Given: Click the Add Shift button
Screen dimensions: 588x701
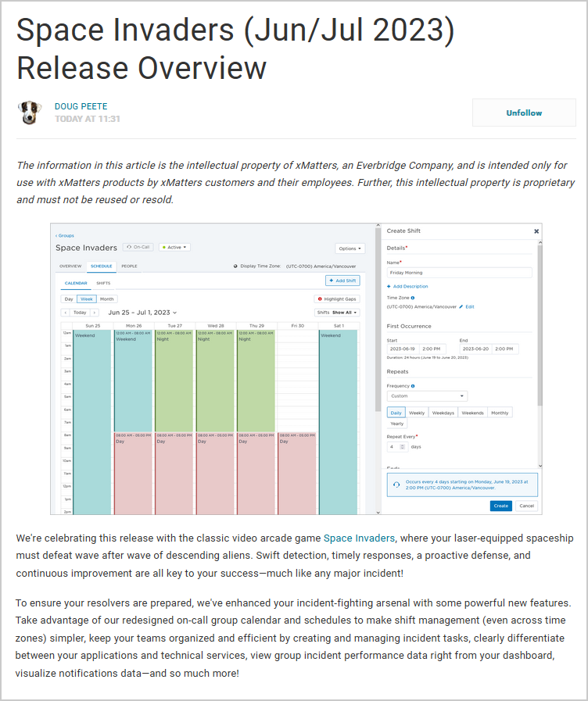Looking at the screenshot, I should pyautogui.click(x=342, y=281).
